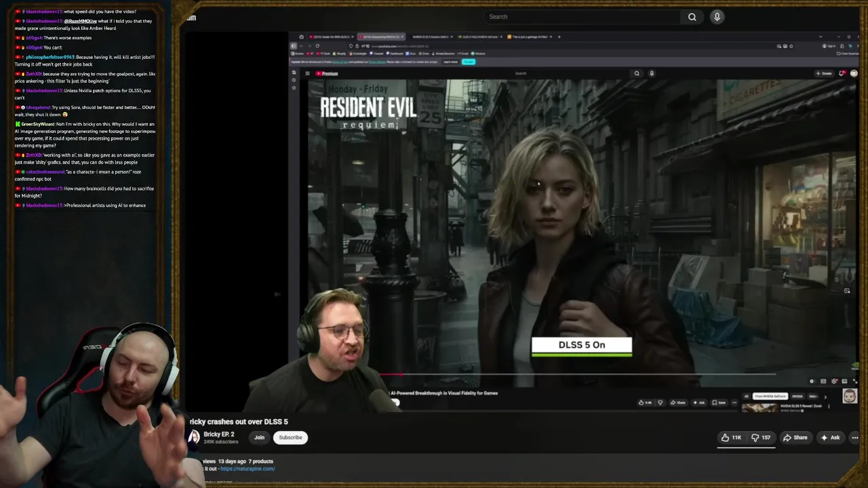This screenshot has height=488, width=868.
Task: Open 'NVIDIA DLSS 5 Honors Artist's' tab
Action: click(x=432, y=37)
